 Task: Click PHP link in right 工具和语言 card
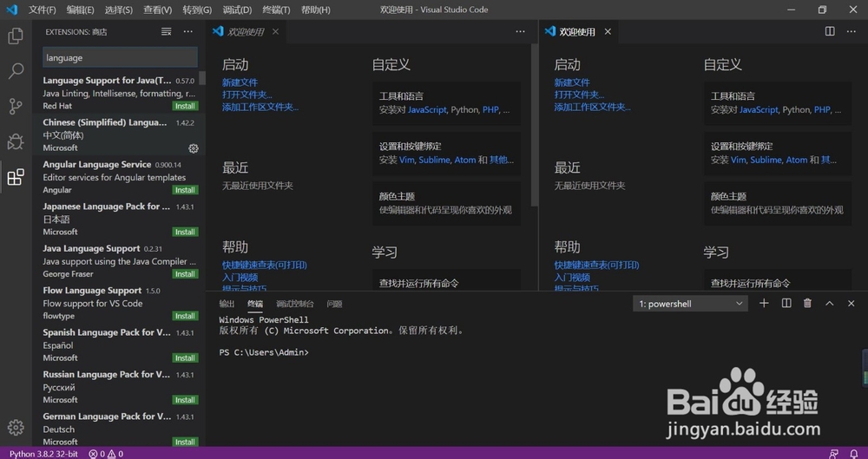(x=822, y=109)
